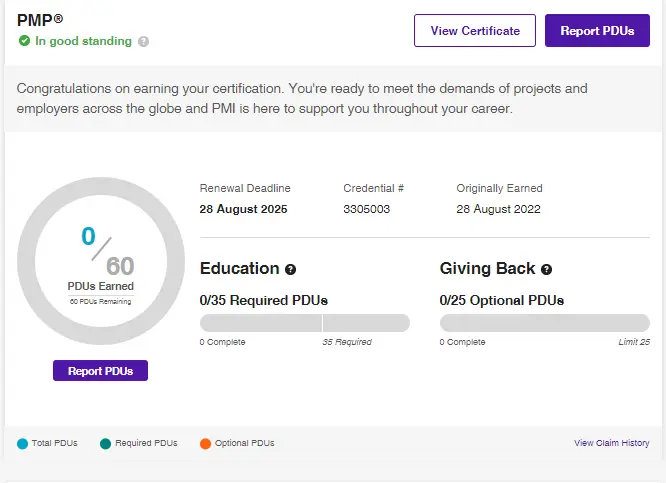Viewport: 666px width, 483px height.
Task: Select the credential number 3305003
Action: tap(366, 210)
